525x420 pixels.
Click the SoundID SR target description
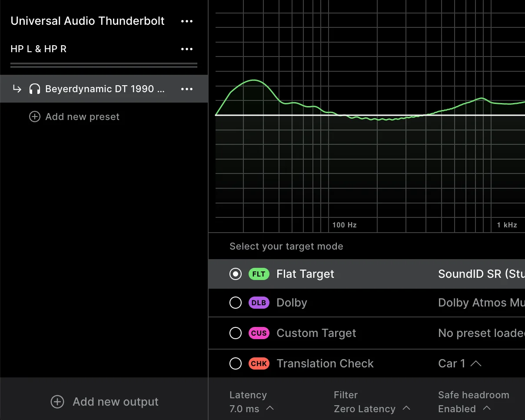(x=482, y=274)
